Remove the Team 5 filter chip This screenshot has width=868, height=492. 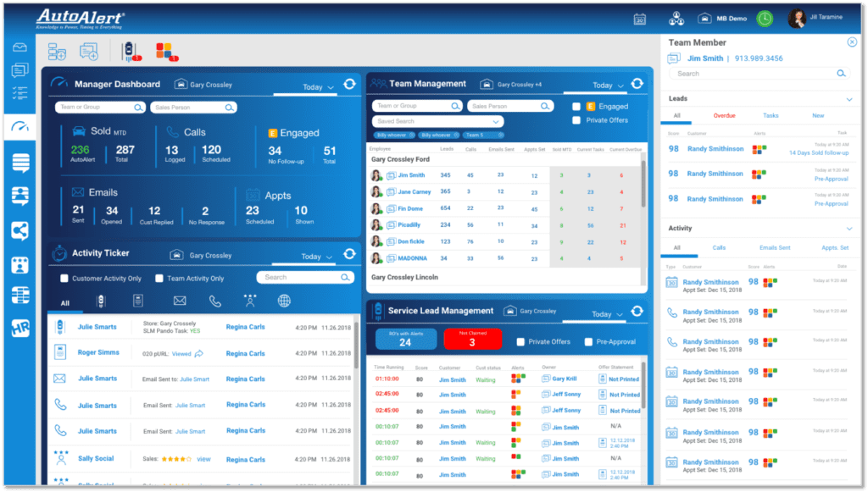tap(500, 135)
